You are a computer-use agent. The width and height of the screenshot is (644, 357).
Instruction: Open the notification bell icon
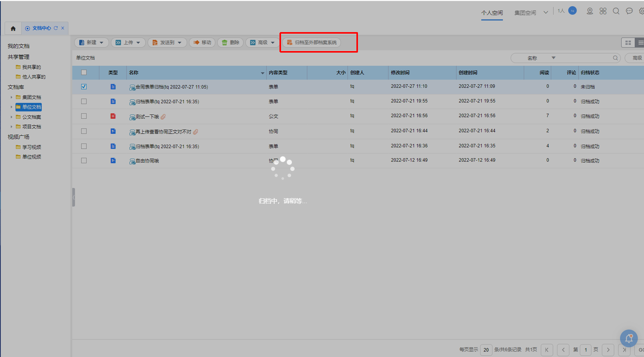629,338
